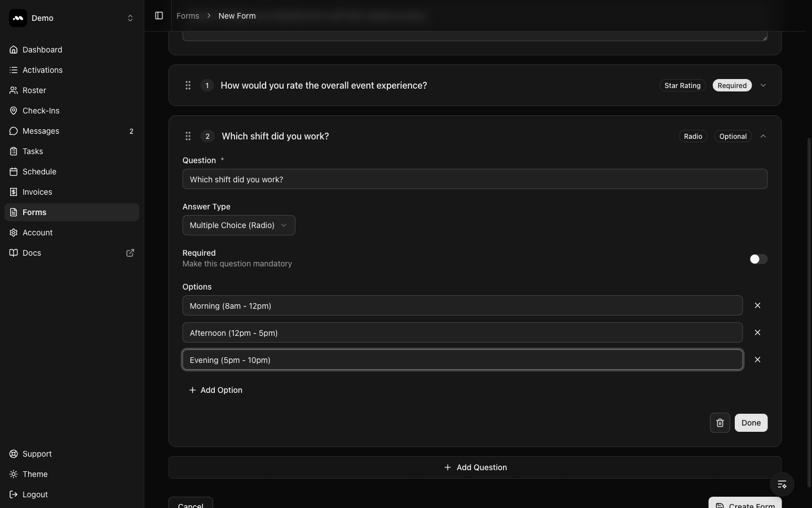Toggle the sidebar panel icon
Image resolution: width=812 pixels, height=508 pixels.
tap(159, 16)
